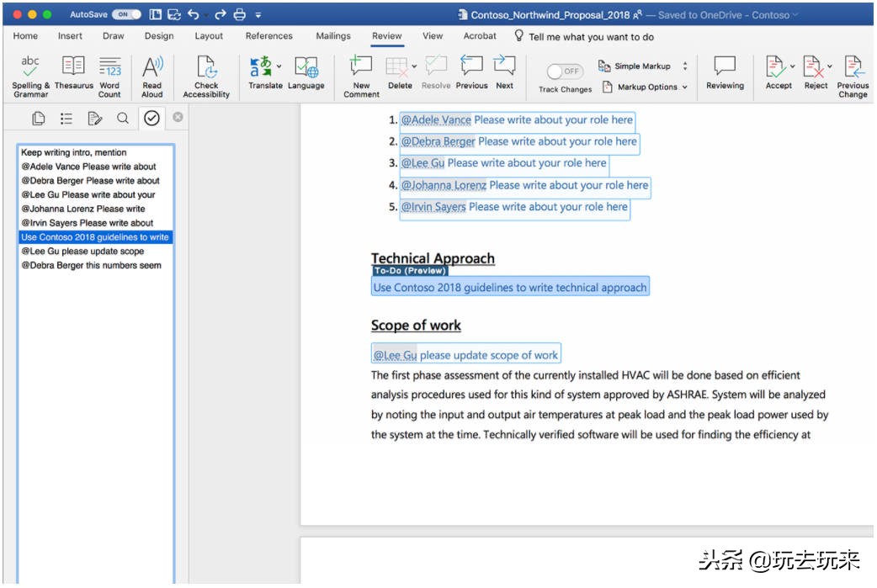This screenshot has width=877, height=588.
Task: Select '@Lee Gu please update scope' to-do
Action: [x=82, y=251]
